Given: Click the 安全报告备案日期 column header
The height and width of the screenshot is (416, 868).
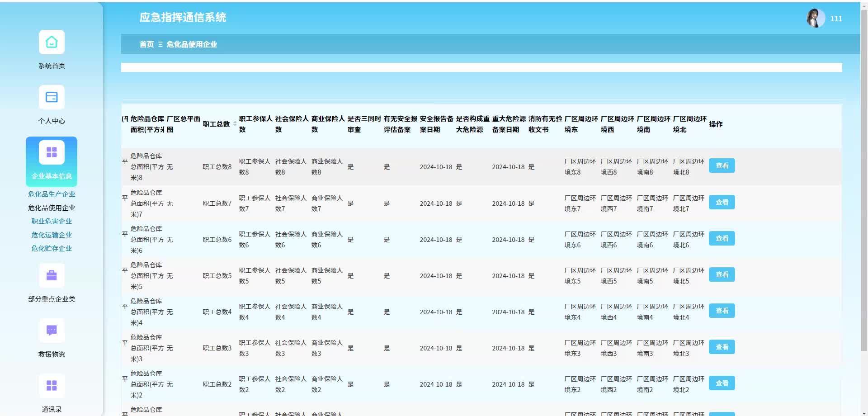Looking at the screenshot, I should coord(437,124).
